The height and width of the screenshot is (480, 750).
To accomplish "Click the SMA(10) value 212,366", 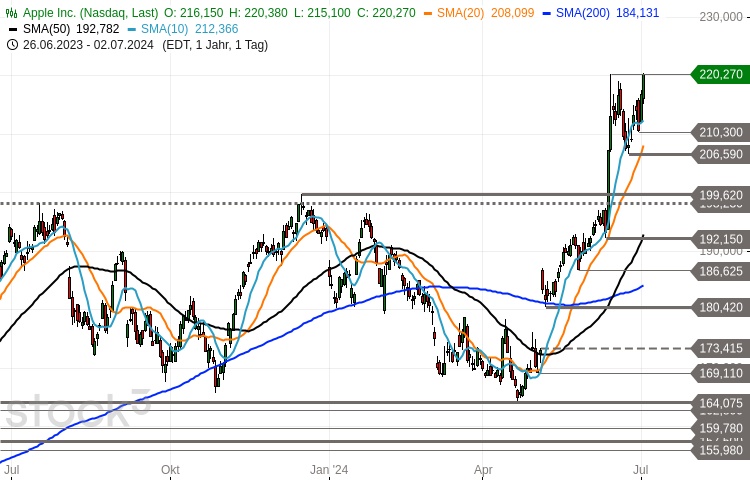I will [216, 29].
